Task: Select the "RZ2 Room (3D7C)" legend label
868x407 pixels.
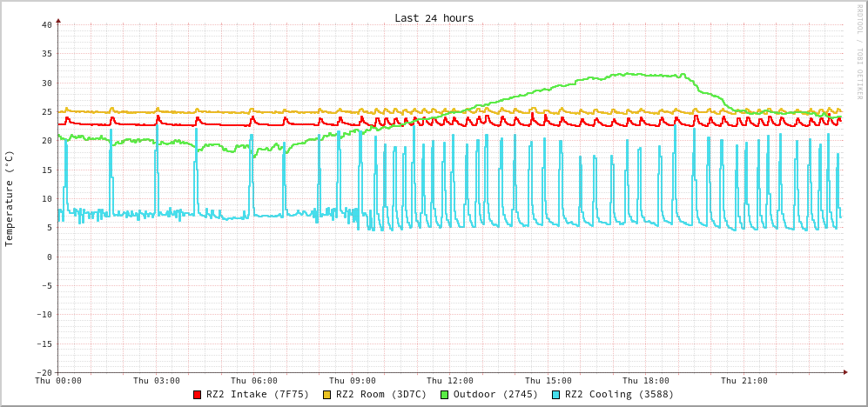Action: [381, 395]
